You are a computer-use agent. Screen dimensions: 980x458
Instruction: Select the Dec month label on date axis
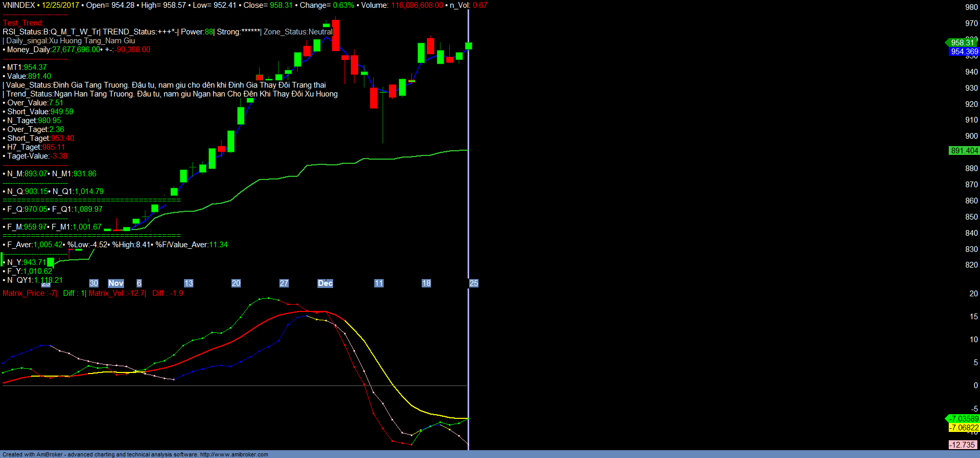click(x=325, y=283)
